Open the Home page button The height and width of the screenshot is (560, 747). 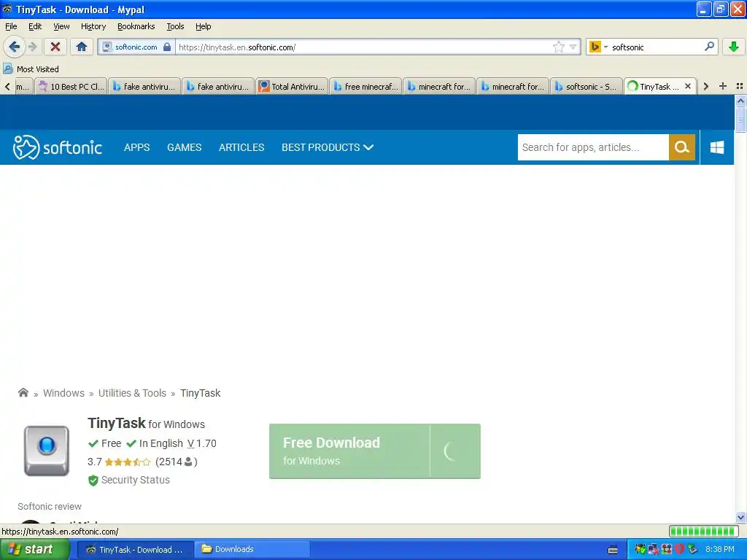pos(82,47)
